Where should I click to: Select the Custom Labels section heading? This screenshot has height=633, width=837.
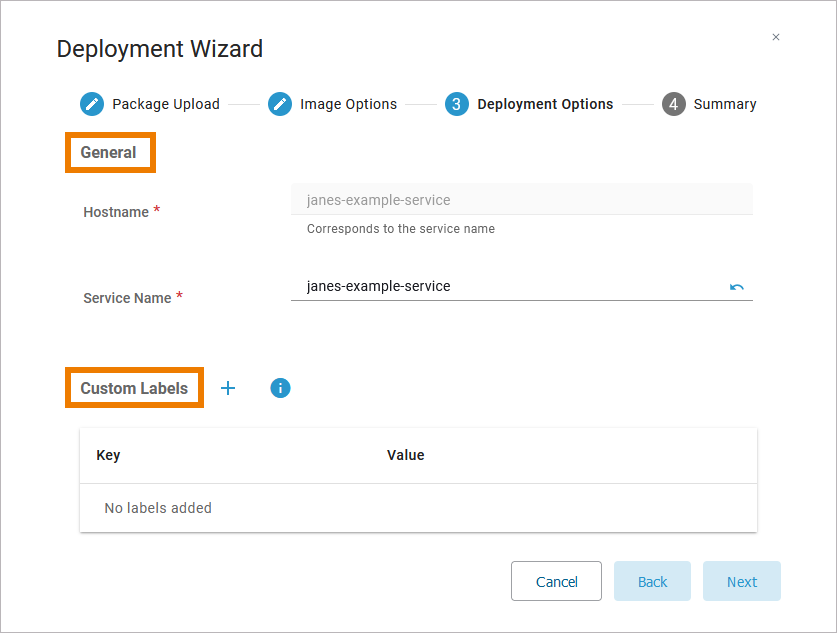click(x=134, y=388)
